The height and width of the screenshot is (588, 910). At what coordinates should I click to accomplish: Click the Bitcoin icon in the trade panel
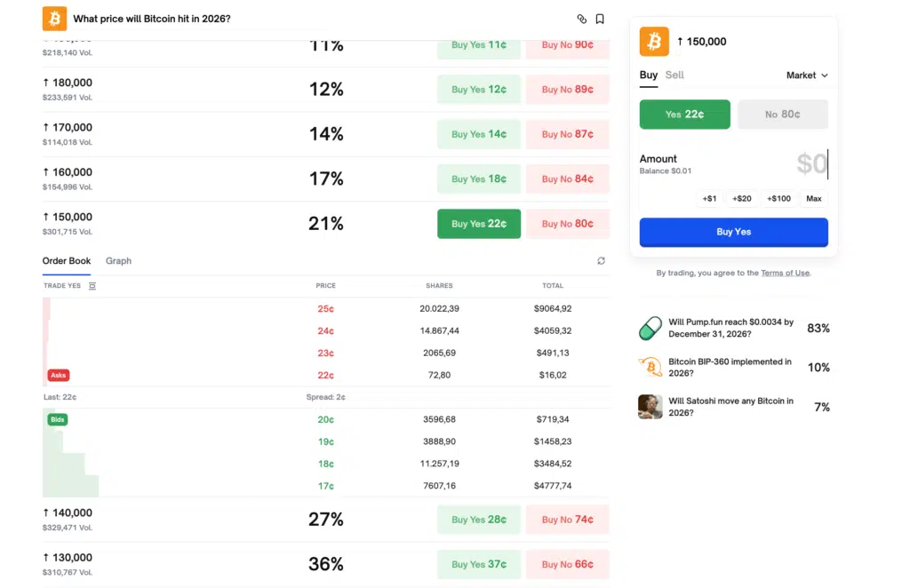coord(654,41)
